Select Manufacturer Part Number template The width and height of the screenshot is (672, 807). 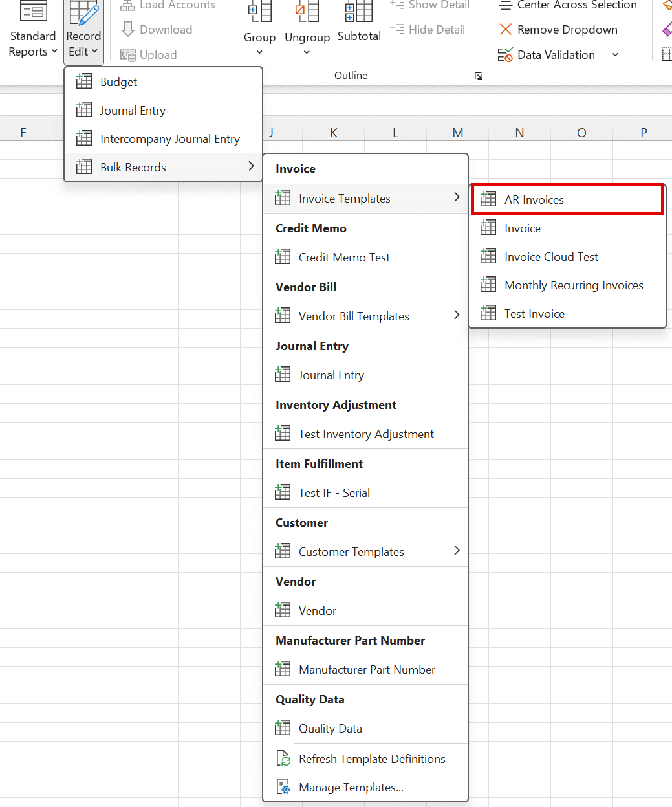365,669
